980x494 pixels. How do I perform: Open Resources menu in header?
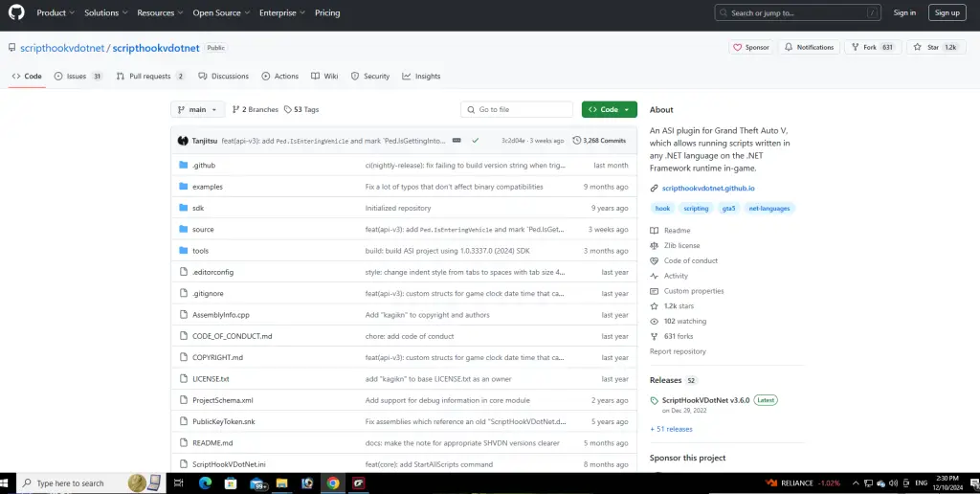(x=161, y=12)
